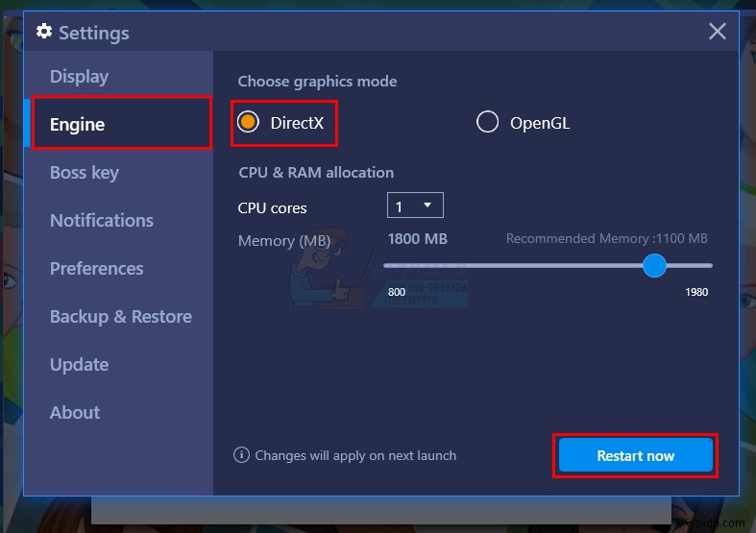Close the Settings window with X
The height and width of the screenshot is (533, 756).
pos(718,32)
